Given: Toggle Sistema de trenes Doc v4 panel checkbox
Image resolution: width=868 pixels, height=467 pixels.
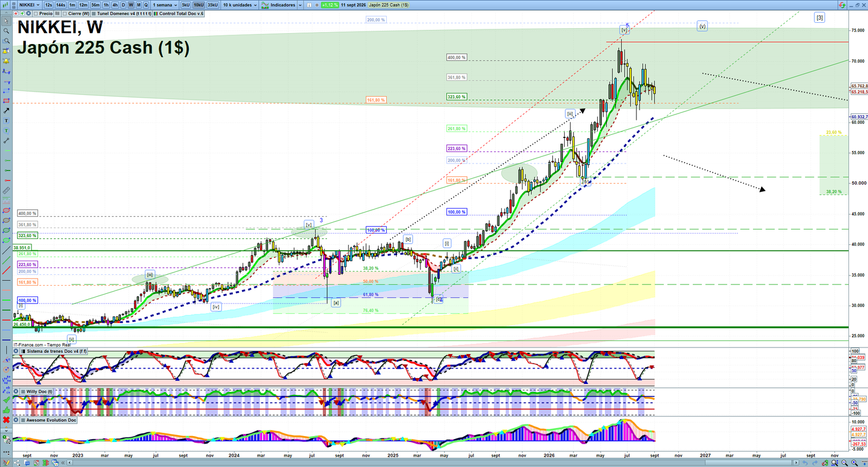Looking at the screenshot, I should 23,351.
